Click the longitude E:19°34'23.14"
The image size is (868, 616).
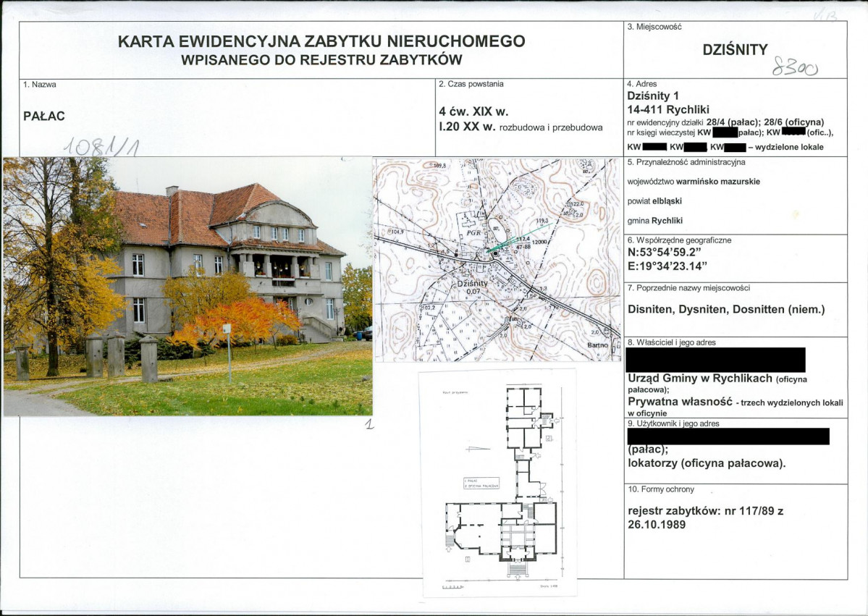pos(667,266)
